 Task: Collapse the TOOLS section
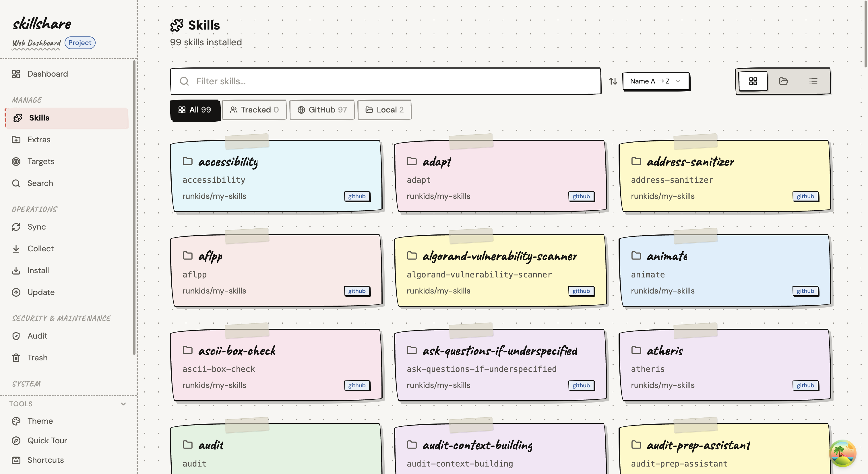123,404
